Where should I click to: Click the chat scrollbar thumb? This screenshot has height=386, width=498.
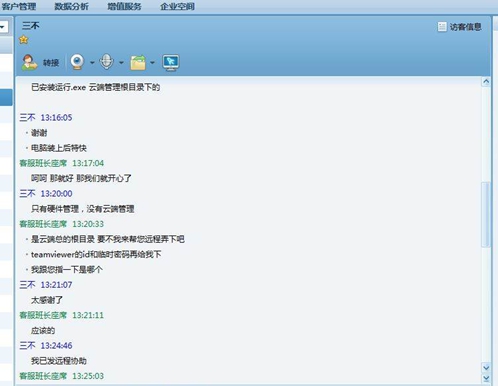click(486, 214)
